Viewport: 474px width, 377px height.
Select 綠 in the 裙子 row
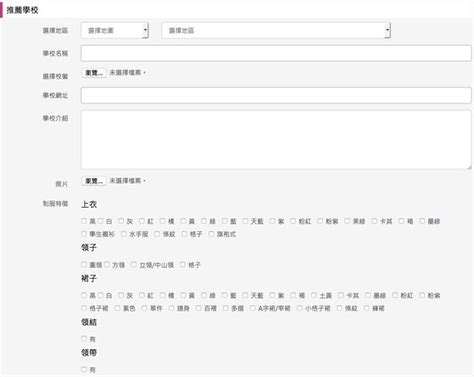tap(204, 295)
